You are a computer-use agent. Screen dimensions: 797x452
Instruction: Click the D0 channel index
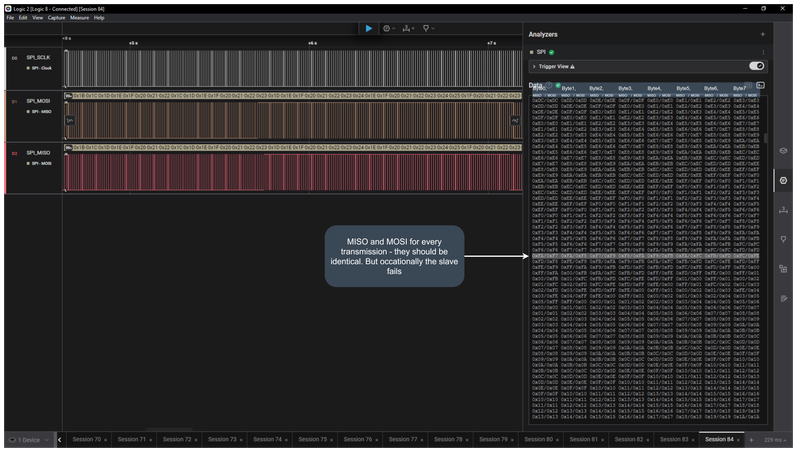[x=14, y=58]
